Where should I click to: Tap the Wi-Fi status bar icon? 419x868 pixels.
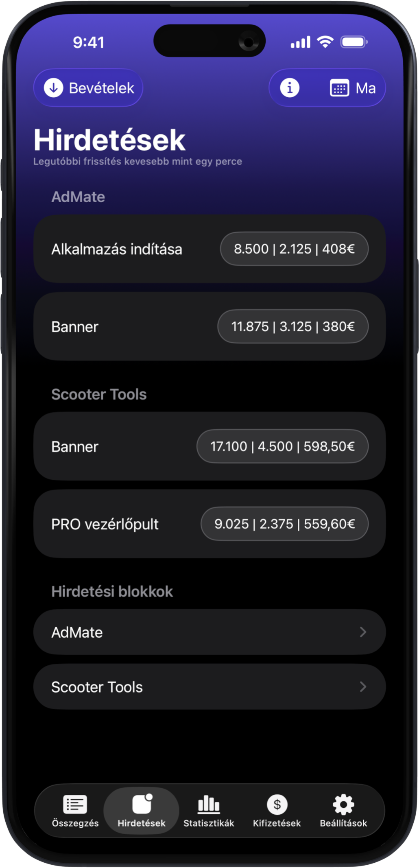325,42
